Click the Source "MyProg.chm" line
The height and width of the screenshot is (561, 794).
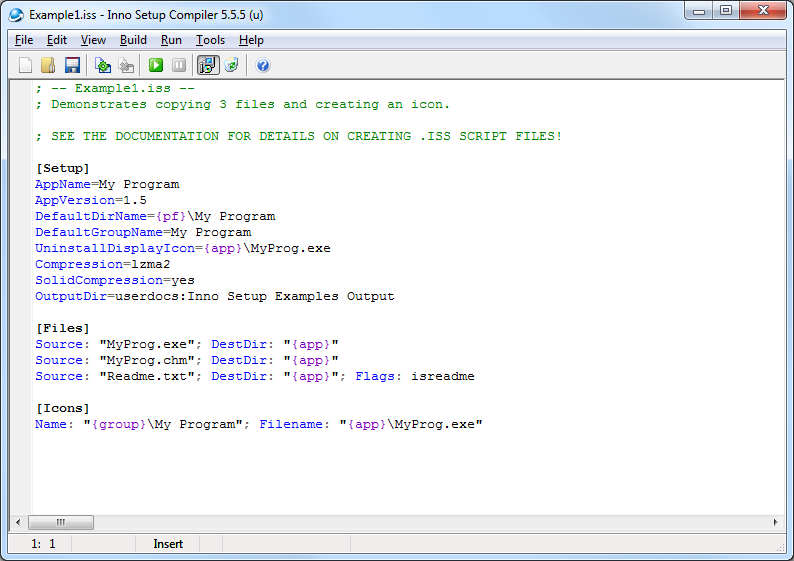click(187, 360)
